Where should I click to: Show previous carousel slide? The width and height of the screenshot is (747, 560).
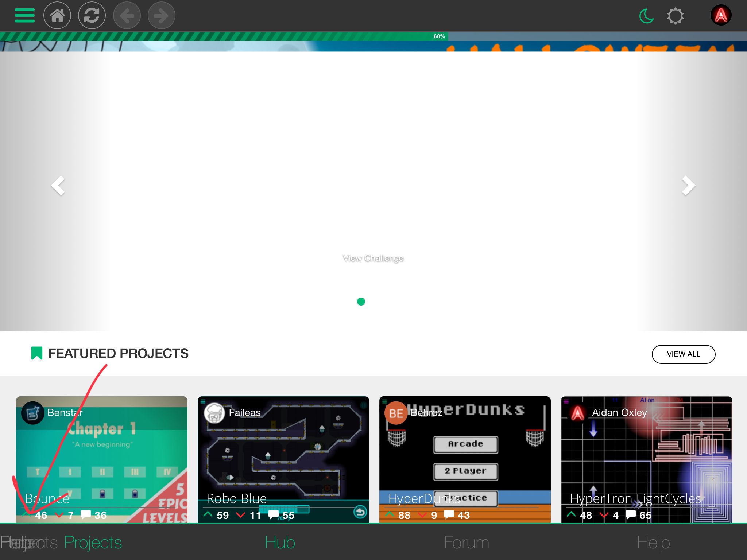click(58, 186)
